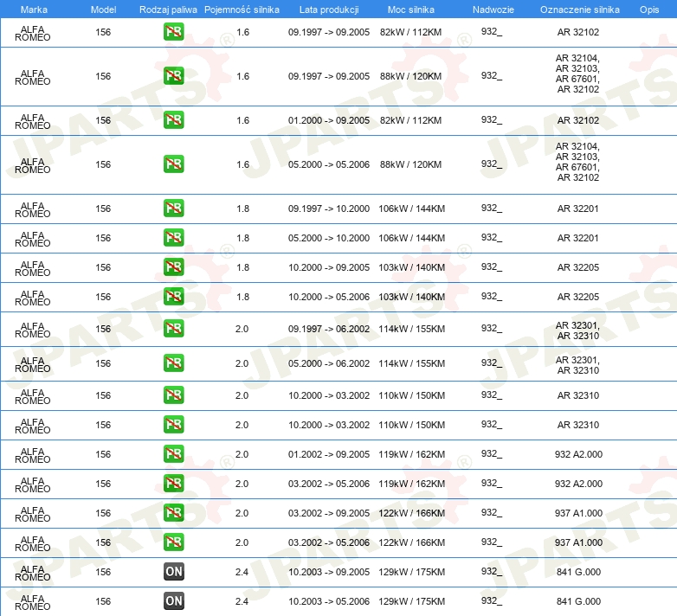Viewport: 677px width, 616px height.
Task: Select PB petrol icon for 2.0 119kW 01.2002 row
Action: [174, 454]
